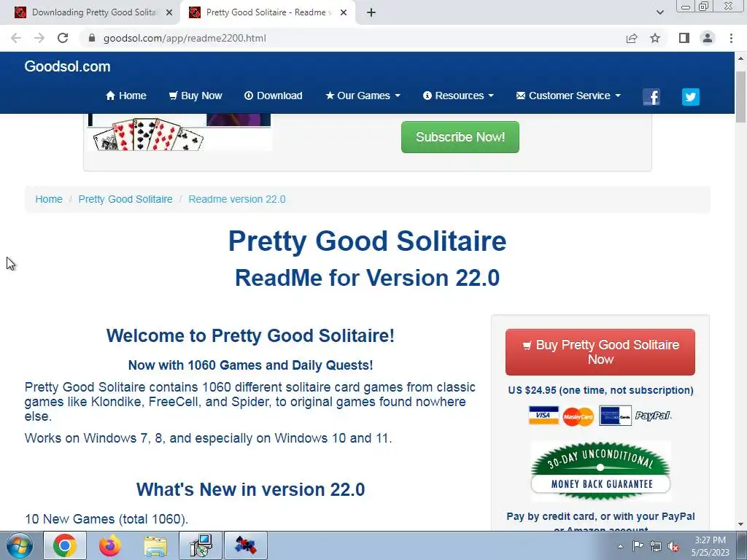Screen dimensions: 747x560
Task: Click '10 New Games (total 1060).' text
Action: 107,519
